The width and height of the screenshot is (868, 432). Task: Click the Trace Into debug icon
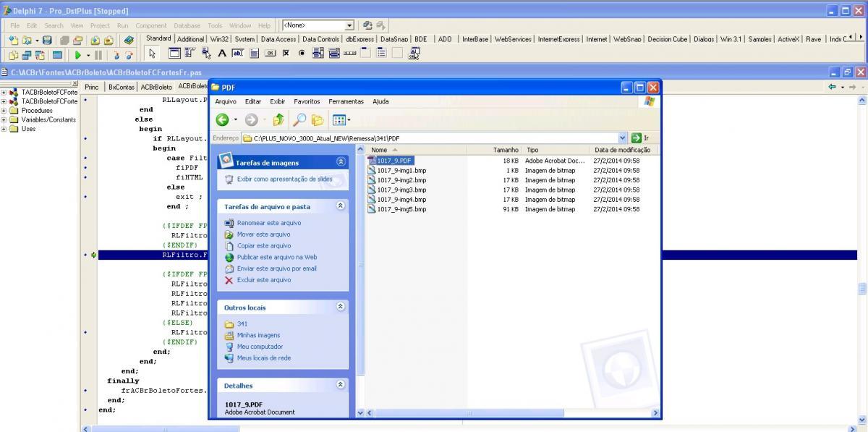click(x=116, y=55)
